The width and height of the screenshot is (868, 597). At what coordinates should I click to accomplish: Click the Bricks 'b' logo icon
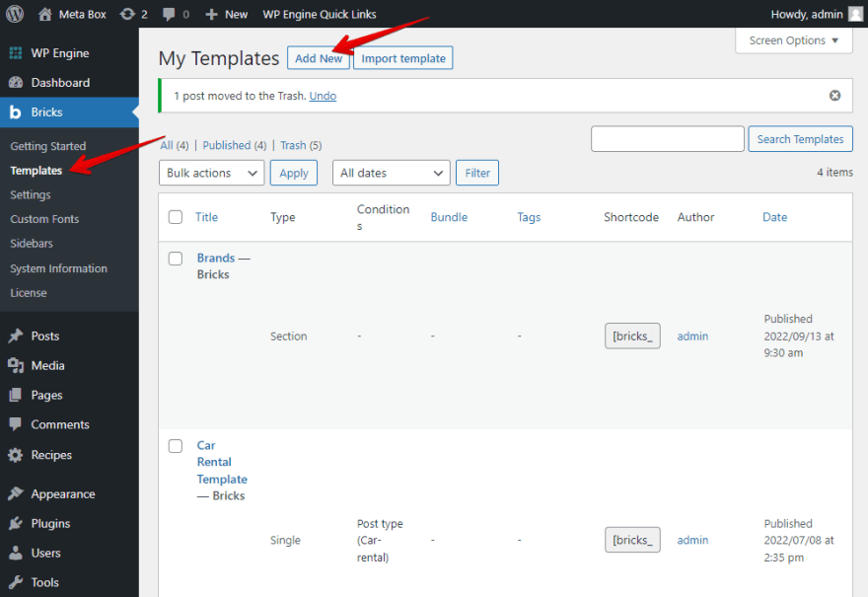(16, 112)
